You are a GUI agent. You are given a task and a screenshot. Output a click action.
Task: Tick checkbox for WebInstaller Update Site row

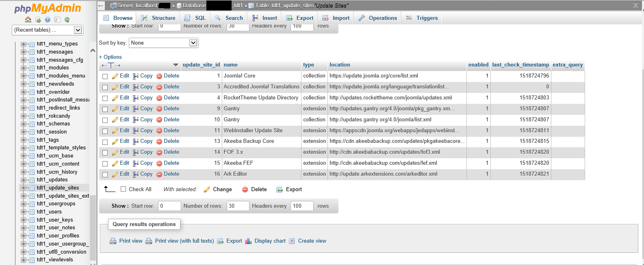105,131
